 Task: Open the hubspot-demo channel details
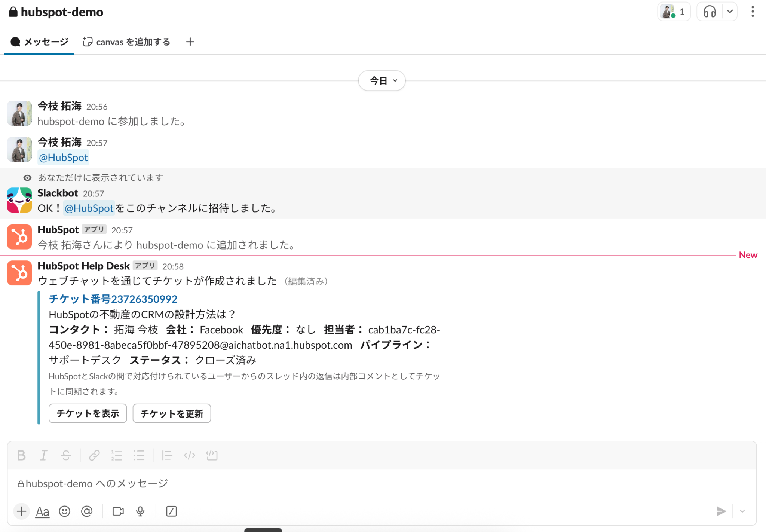[x=56, y=12]
